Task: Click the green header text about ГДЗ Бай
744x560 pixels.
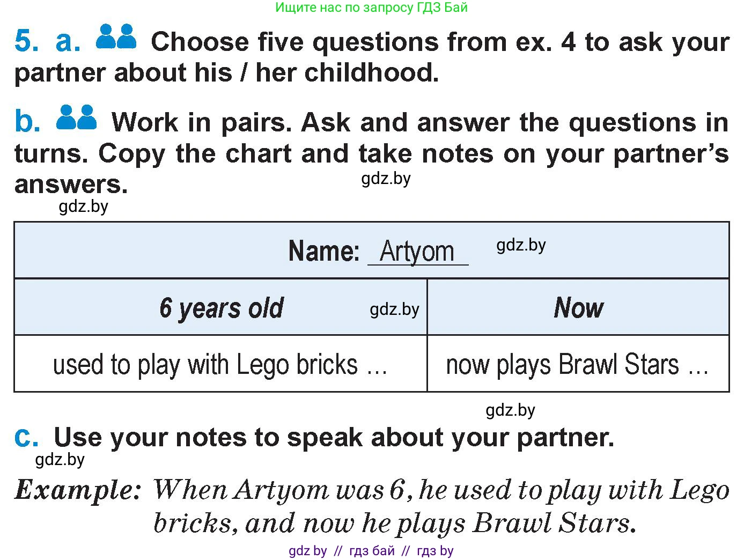Action: [x=371, y=8]
